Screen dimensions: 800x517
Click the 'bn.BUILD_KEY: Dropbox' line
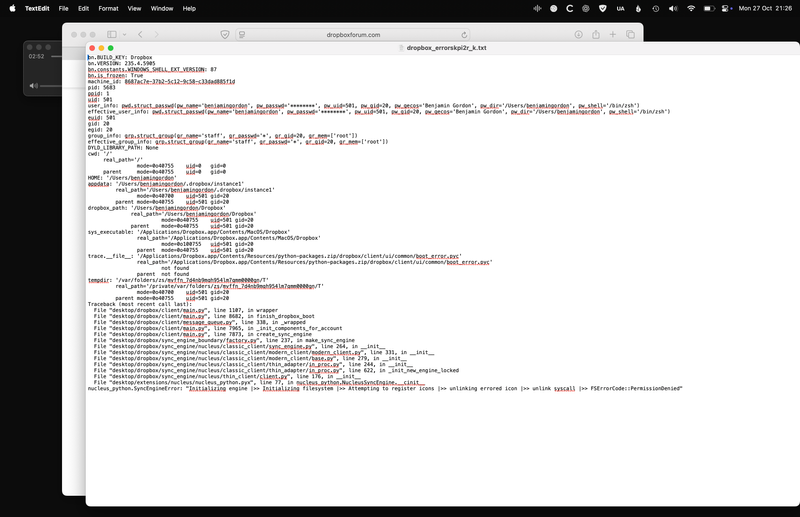[x=120, y=58]
